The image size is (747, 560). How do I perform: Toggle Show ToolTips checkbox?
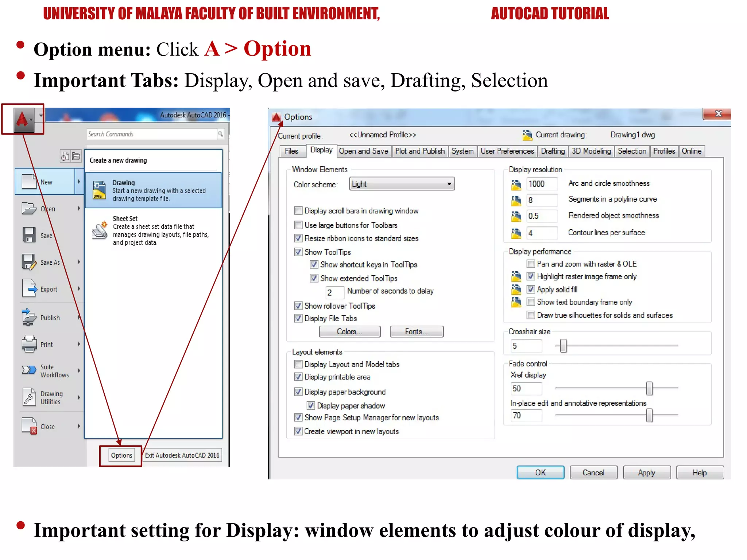298,252
